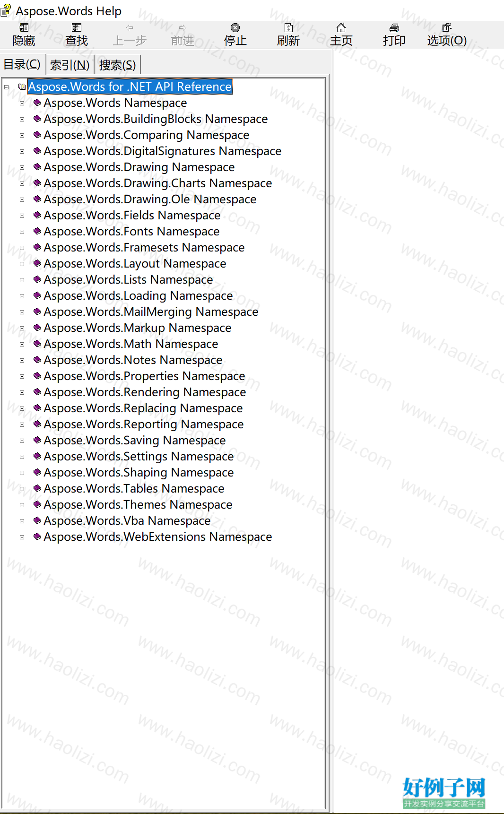Viewport: 504px width, 814px height.
Task: Click the icon beside Rendering Namespace
Action: pos(37,392)
